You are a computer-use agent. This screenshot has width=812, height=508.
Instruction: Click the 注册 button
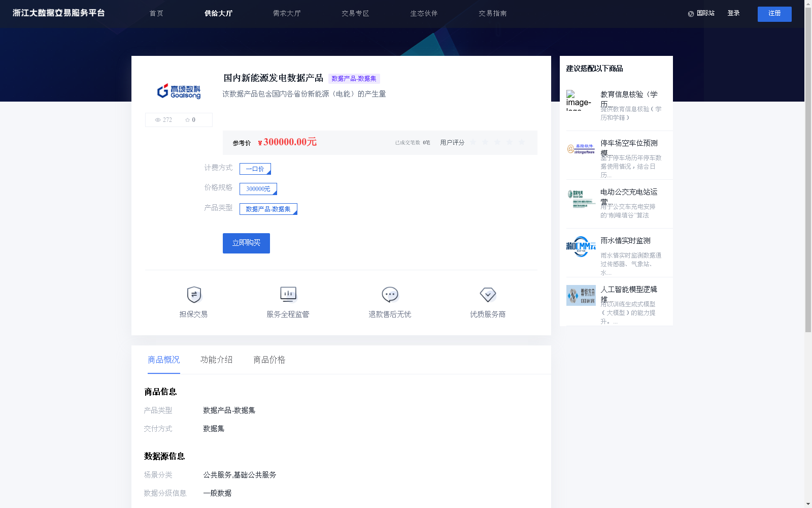coord(774,14)
